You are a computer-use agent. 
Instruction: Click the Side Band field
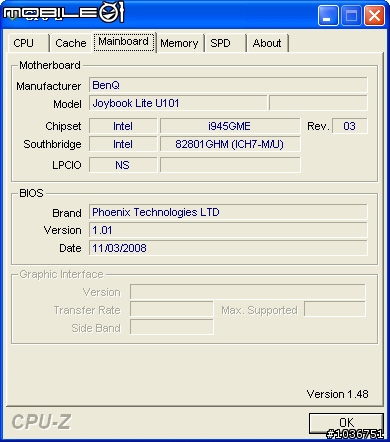click(x=172, y=328)
